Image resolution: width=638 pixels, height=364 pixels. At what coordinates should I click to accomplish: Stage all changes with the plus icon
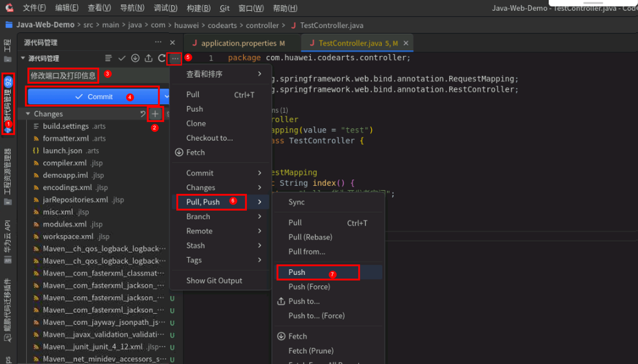[155, 114]
